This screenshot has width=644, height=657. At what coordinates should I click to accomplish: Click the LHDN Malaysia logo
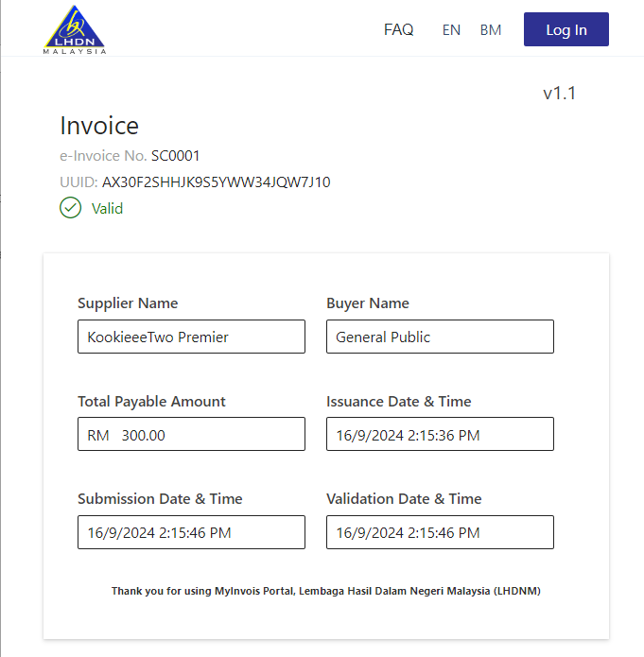75,29
